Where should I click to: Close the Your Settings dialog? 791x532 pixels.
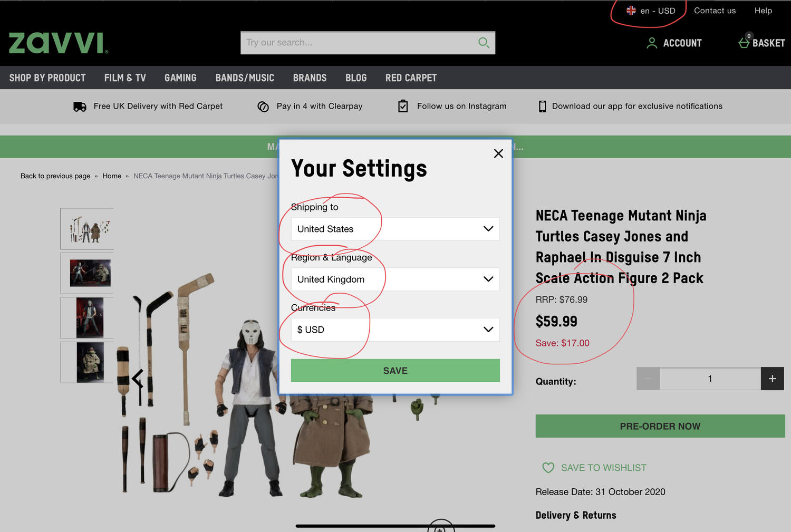point(498,153)
